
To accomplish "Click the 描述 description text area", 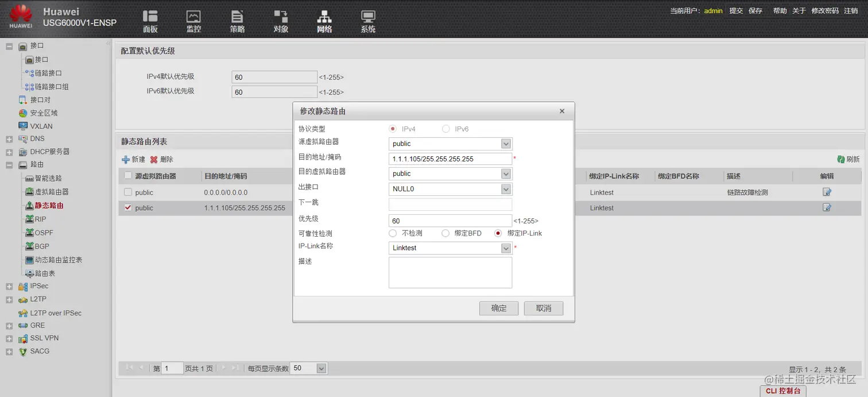I will tap(450, 272).
